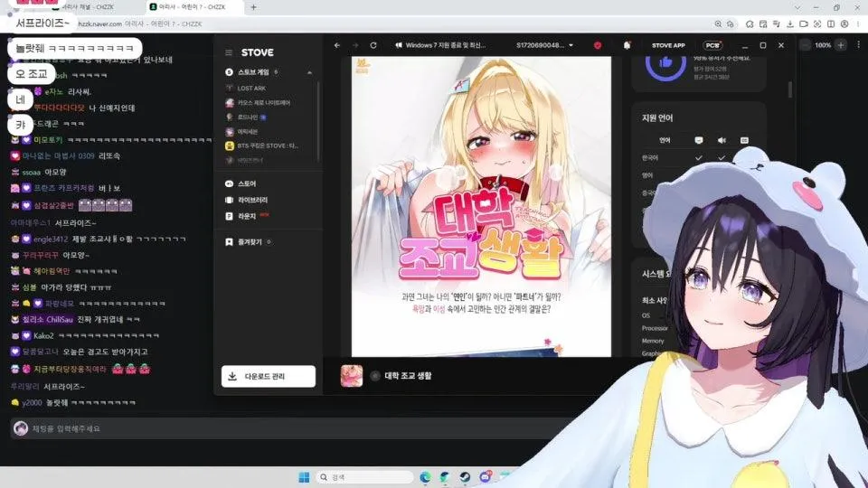868x488 pixels.
Task: Click the browser zoom-out minus button
Action: click(805, 45)
